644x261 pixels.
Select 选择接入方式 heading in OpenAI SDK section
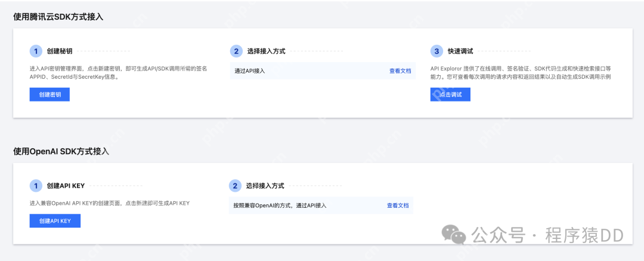265,186
